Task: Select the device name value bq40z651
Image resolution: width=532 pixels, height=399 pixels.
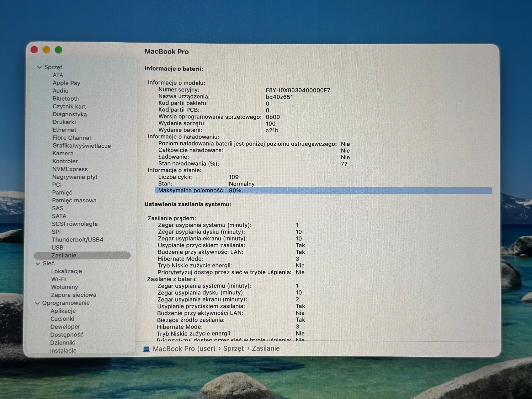Action: [x=279, y=97]
